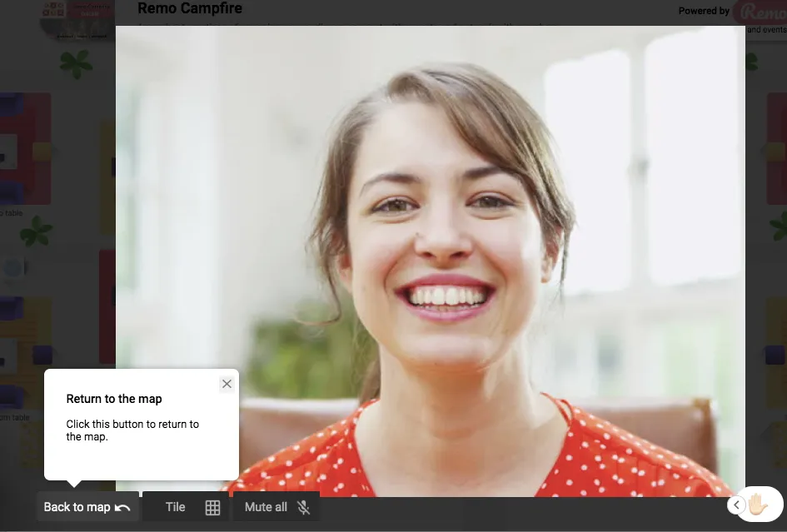This screenshot has height=532, width=787.
Task: Click the "Click this button to return to the map" text
Action: 132,430
